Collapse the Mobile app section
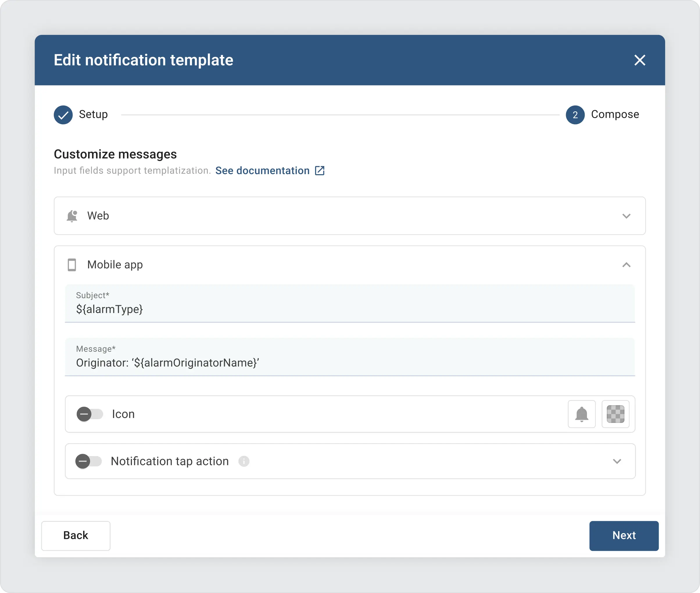700x593 pixels. 626,265
